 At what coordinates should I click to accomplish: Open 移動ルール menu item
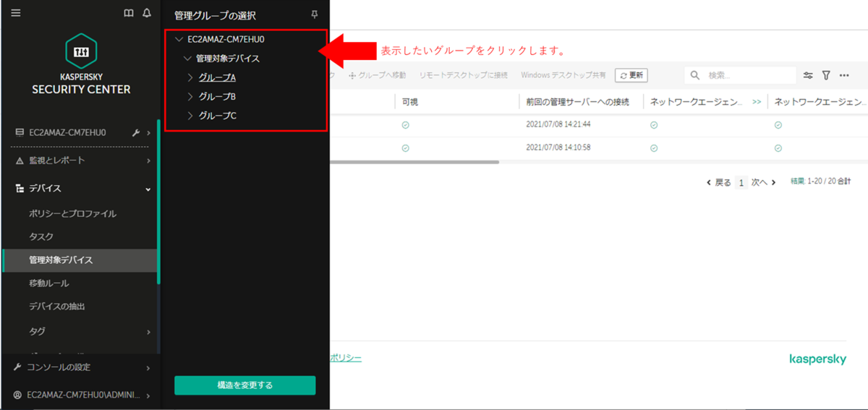click(x=49, y=283)
